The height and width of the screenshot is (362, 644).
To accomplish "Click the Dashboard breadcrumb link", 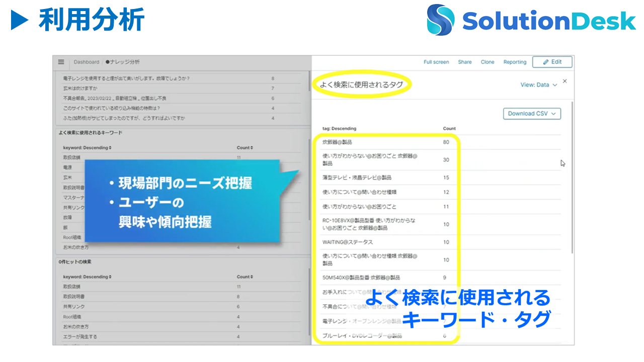I will click(x=87, y=62).
